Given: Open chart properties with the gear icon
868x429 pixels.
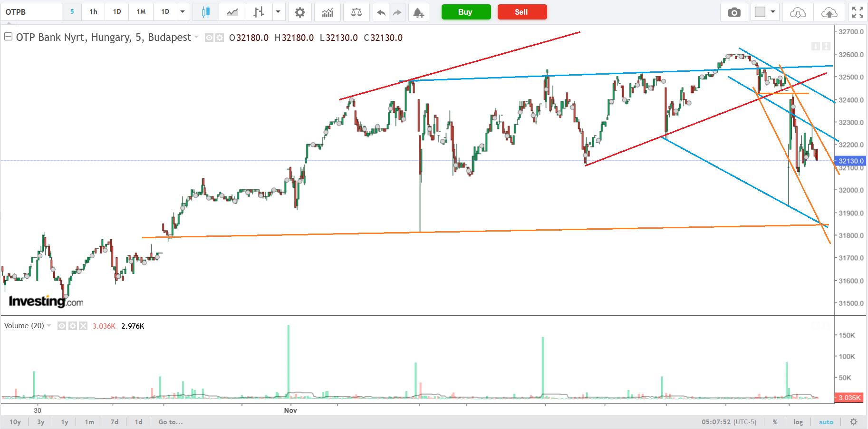Looking at the screenshot, I should pyautogui.click(x=299, y=12).
